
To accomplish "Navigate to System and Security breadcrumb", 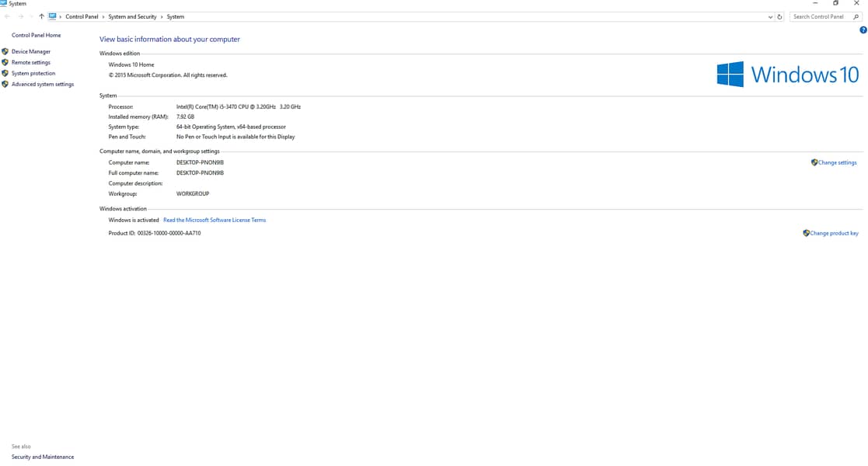I will tap(132, 17).
